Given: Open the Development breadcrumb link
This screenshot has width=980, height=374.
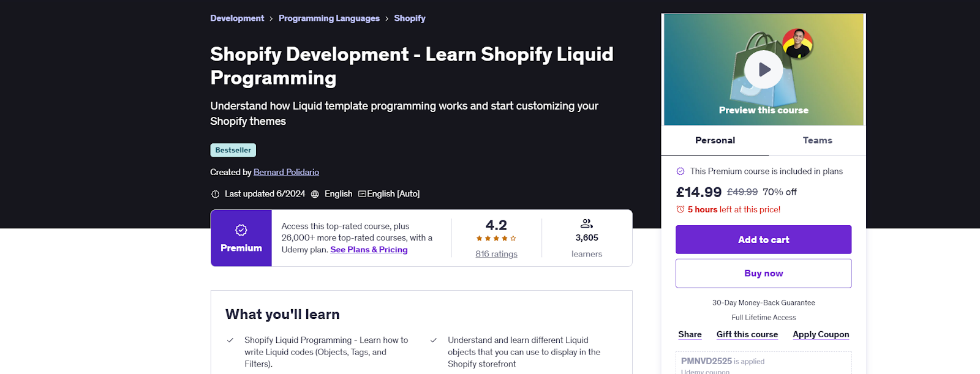Looking at the screenshot, I should (x=237, y=18).
